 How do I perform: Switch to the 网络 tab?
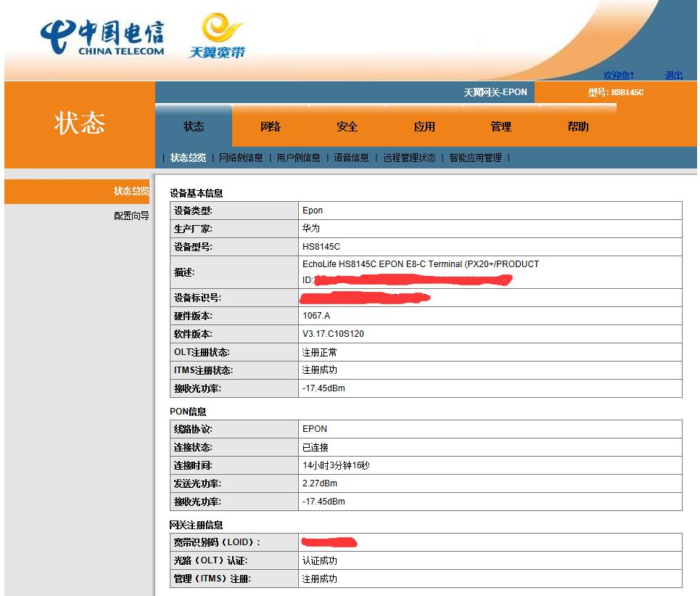tap(270, 126)
